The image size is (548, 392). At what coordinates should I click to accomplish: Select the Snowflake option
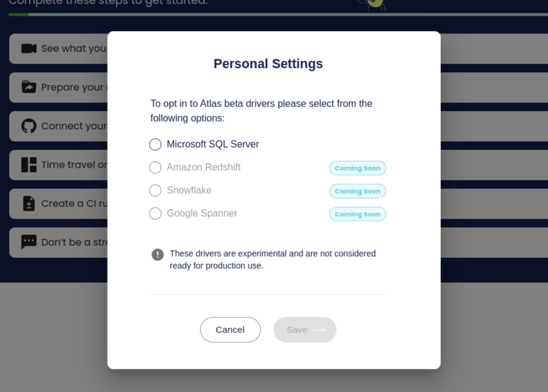[155, 190]
